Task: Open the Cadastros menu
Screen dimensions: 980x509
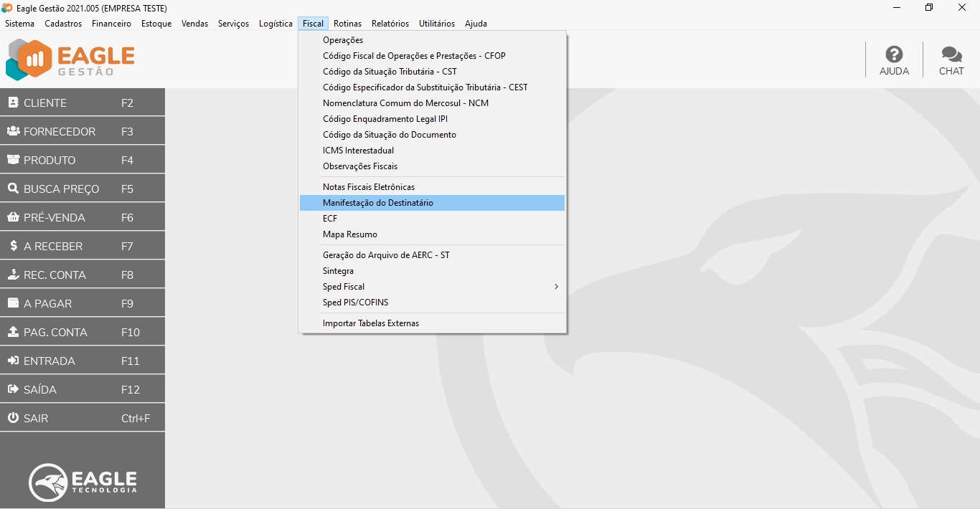Action: tap(63, 24)
